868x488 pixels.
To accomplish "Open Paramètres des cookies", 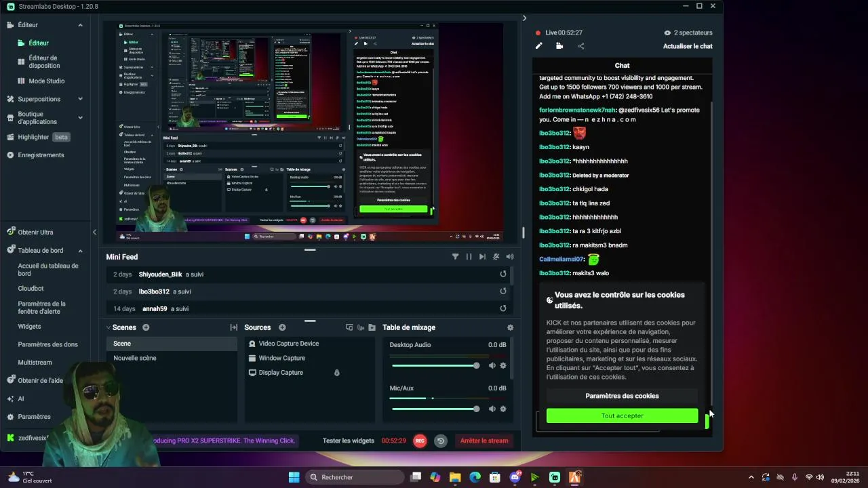I will (x=622, y=396).
